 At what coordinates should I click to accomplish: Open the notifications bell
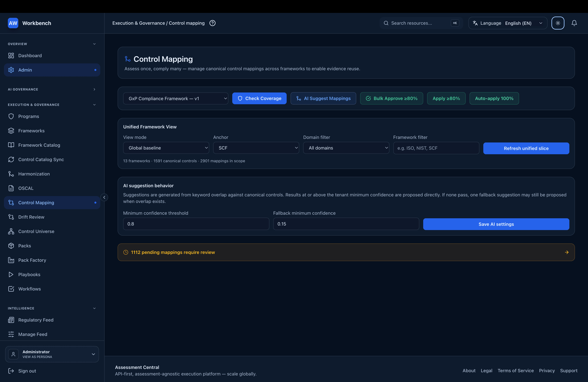click(x=574, y=23)
